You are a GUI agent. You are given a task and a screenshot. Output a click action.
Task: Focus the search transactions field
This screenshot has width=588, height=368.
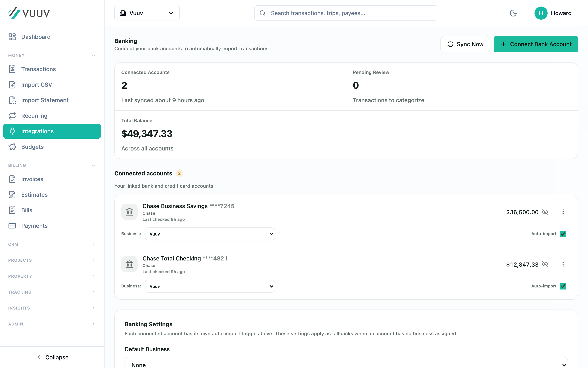coord(345,13)
